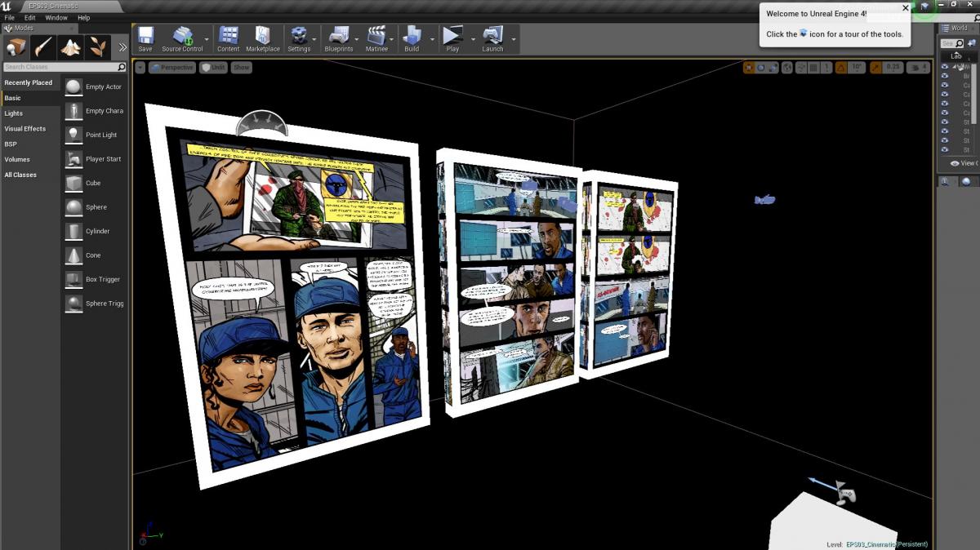The image size is (980, 550).
Task: Select the Paint mode brush icon
Action: pyautogui.click(x=44, y=47)
